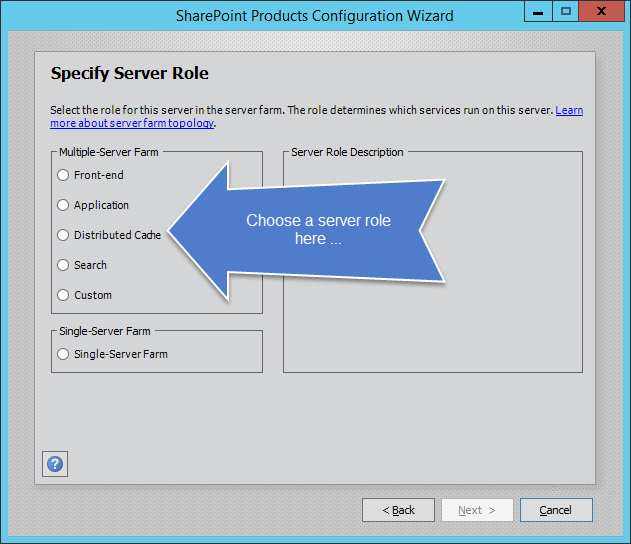631x544 pixels.
Task: Cancel the configuration wizard
Action: (556, 510)
